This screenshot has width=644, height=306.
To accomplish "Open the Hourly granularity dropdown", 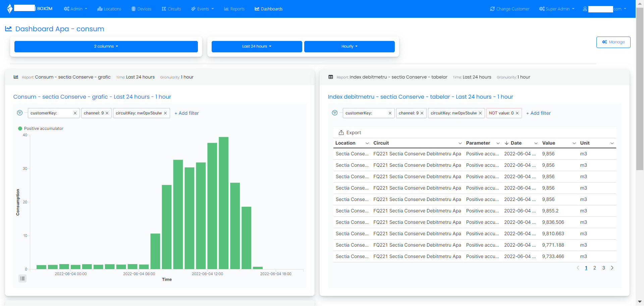I will coord(349,47).
